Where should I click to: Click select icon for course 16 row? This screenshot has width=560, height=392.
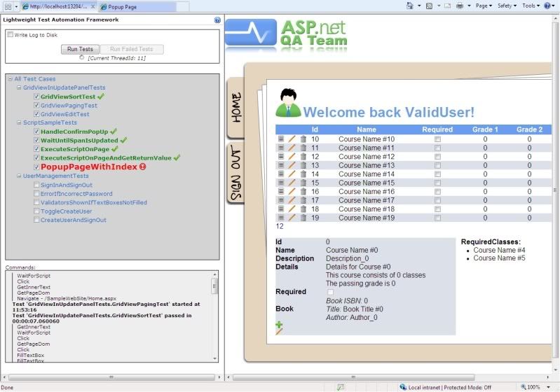click(281, 191)
